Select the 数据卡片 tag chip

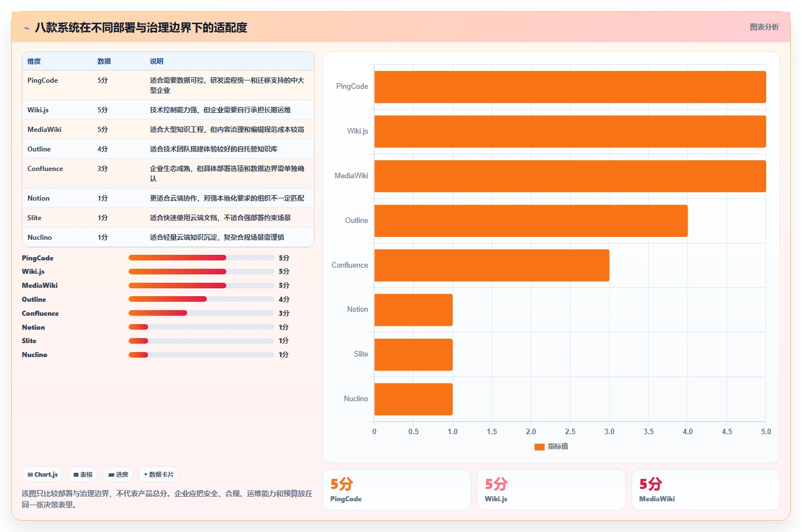pyautogui.click(x=159, y=474)
